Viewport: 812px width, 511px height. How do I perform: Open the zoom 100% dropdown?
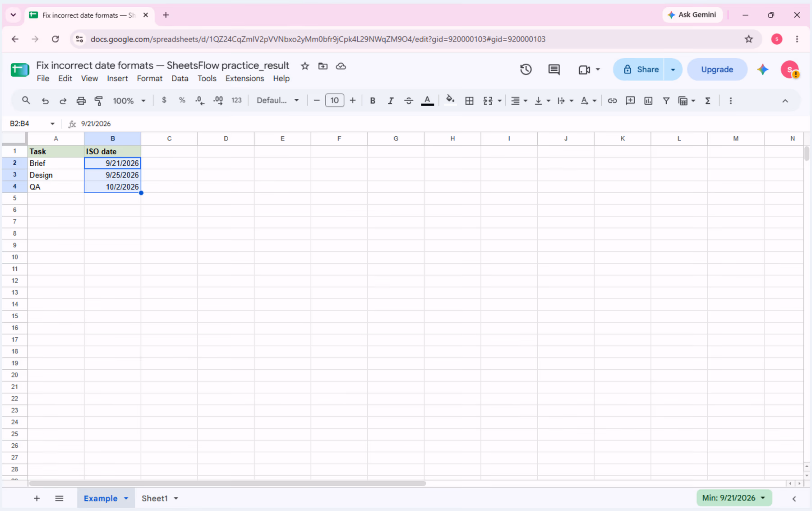[x=129, y=101]
